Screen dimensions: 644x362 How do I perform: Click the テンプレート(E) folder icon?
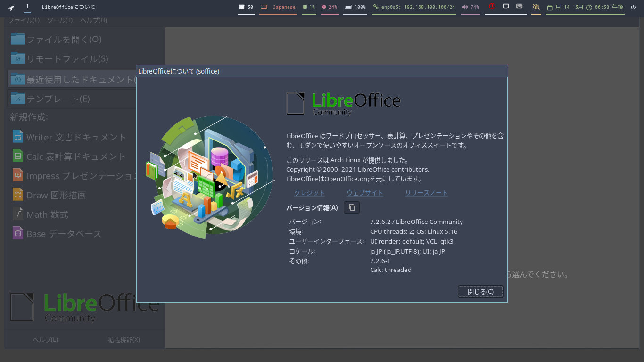(18, 98)
